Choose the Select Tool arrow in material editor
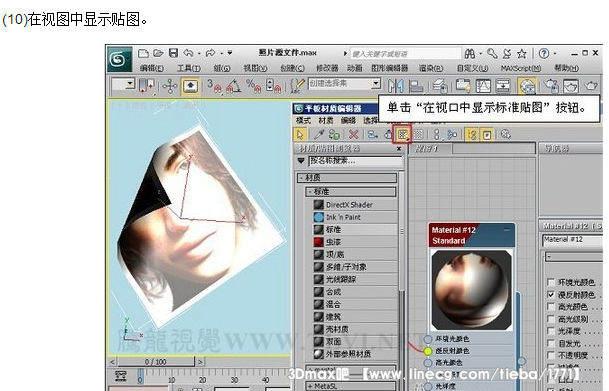The width and height of the screenshot is (609, 391). pos(300,134)
